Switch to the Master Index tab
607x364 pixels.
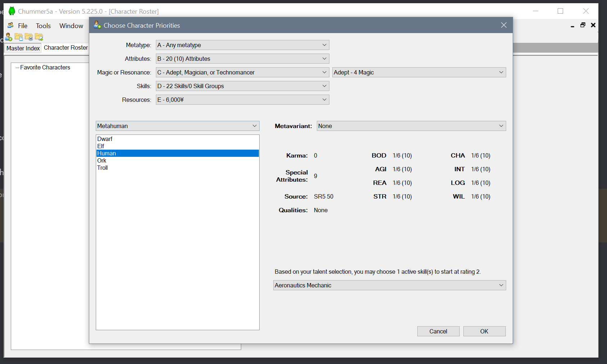pyautogui.click(x=23, y=48)
